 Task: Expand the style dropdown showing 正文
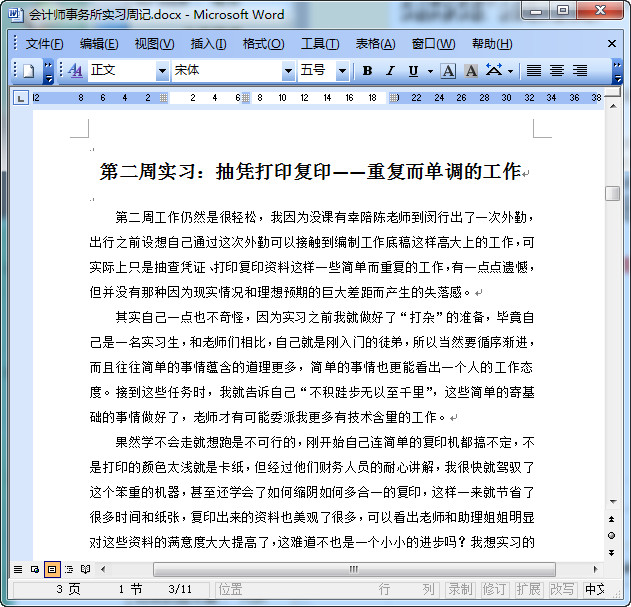[162, 71]
